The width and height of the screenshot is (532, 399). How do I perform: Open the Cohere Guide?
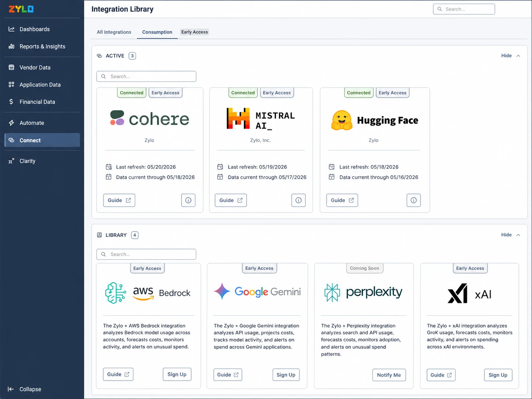119,200
